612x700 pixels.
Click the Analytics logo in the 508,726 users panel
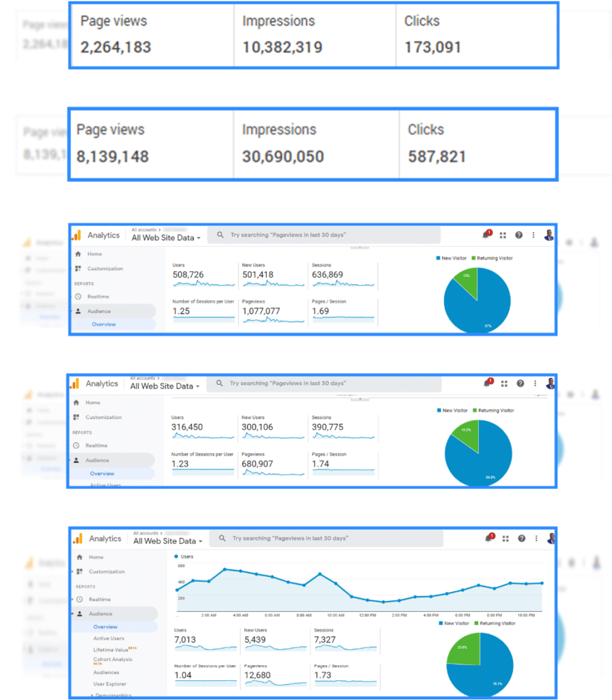(x=77, y=235)
